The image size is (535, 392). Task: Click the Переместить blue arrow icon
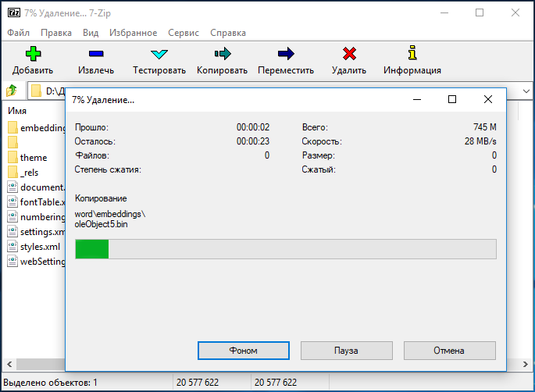click(x=286, y=54)
